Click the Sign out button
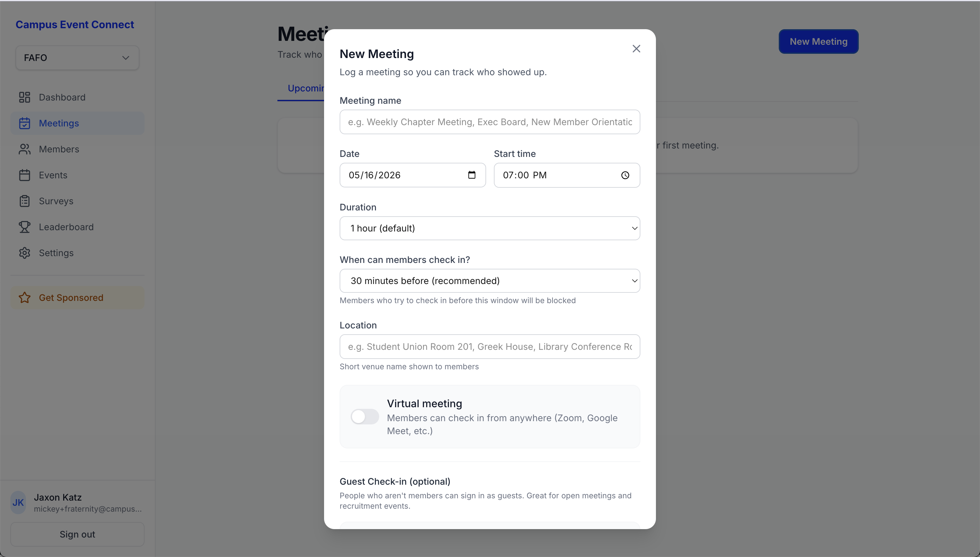This screenshot has width=980, height=557. coord(77,534)
